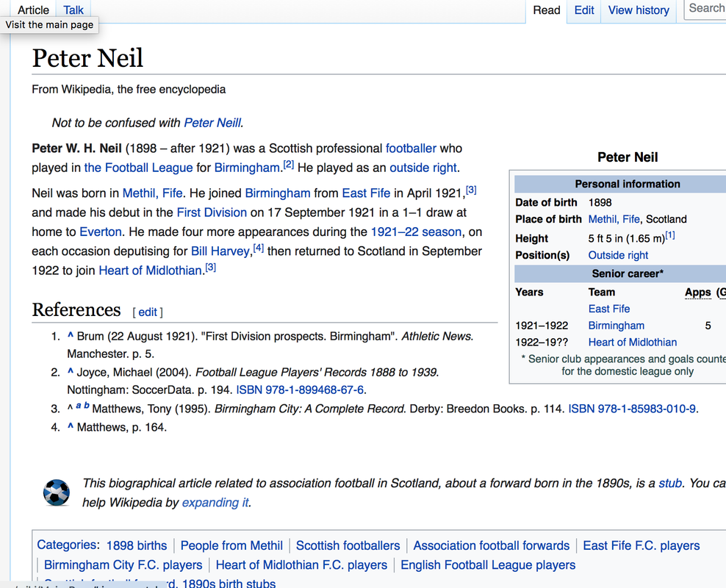Open the Scottish footballers category

pyautogui.click(x=348, y=545)
